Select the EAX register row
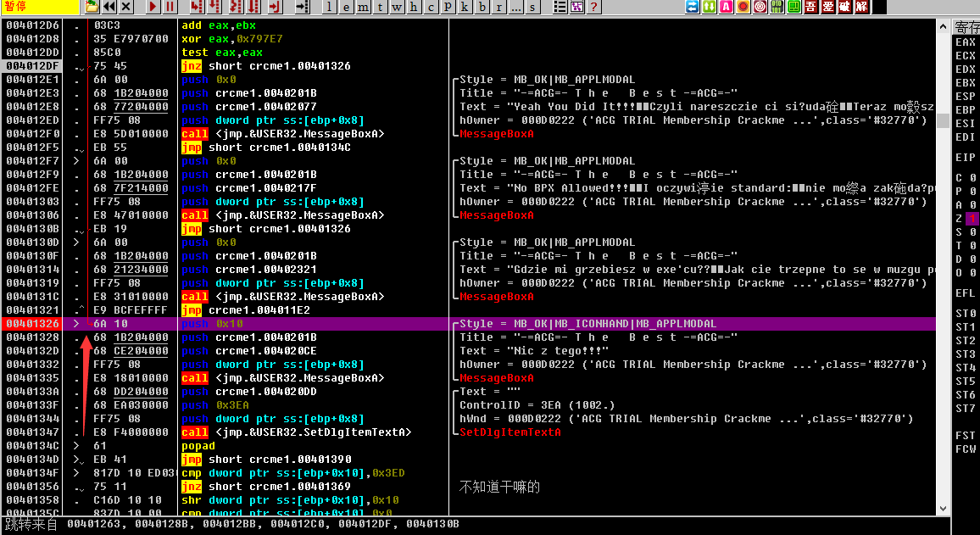 click(966, 42)
